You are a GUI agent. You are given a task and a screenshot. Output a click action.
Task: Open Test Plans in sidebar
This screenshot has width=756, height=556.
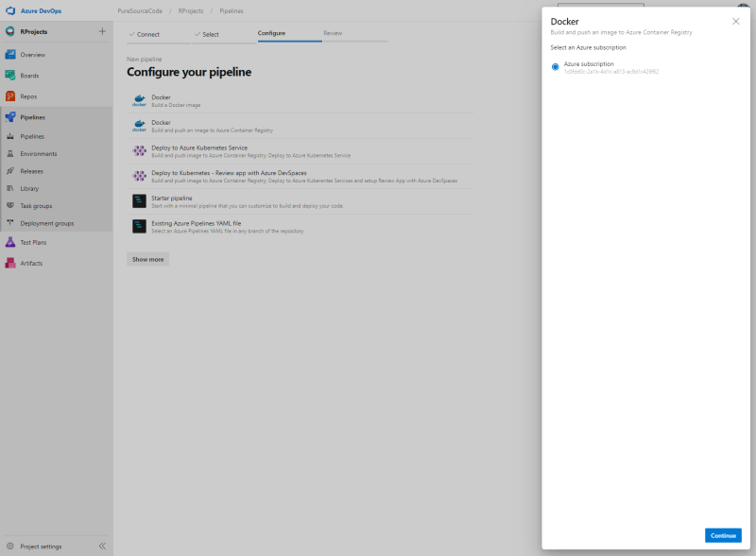click(x=33, y=243)
